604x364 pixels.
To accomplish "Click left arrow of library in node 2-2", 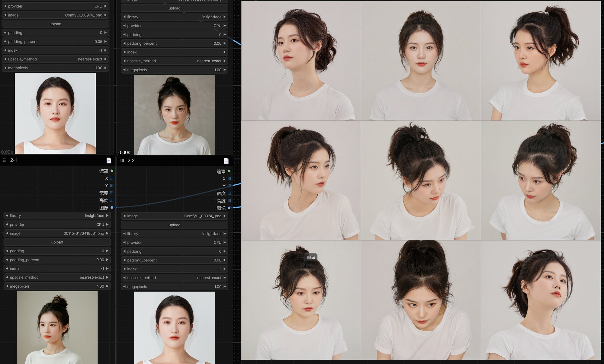I will pyautogui.click(x=124, y=234).
